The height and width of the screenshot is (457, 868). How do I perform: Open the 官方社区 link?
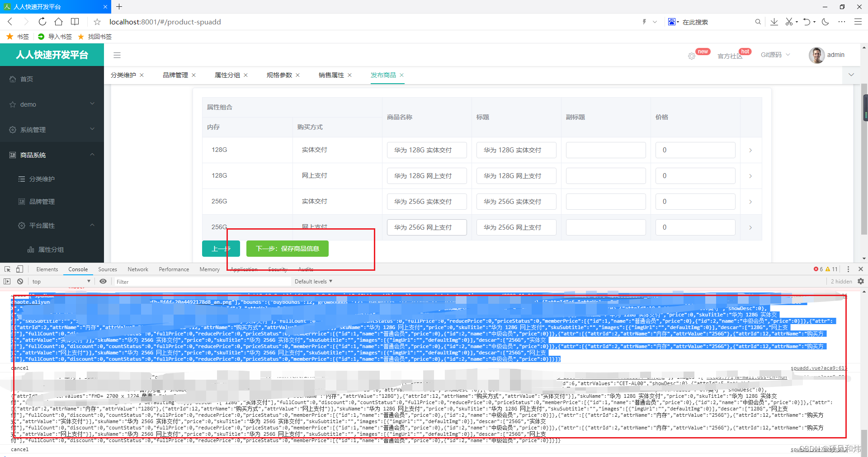tap(730, 56)
